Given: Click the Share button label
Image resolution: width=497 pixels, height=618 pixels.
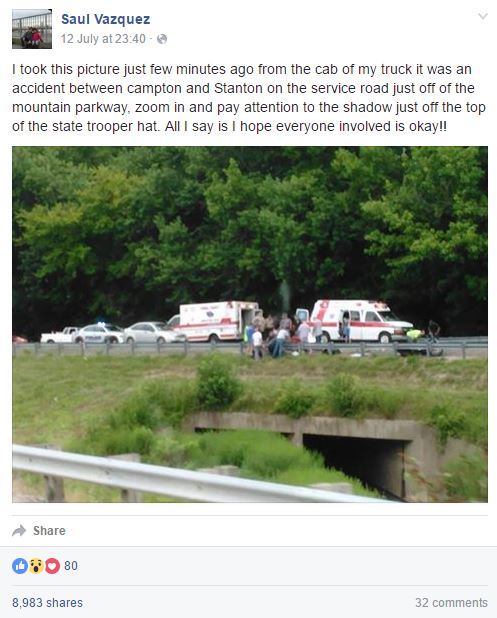Looking at the screenshot, I should coord(49,531).
